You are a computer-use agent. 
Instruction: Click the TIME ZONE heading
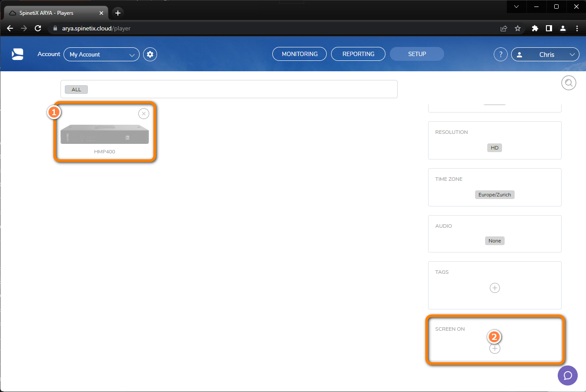click(x=449, y=179)
